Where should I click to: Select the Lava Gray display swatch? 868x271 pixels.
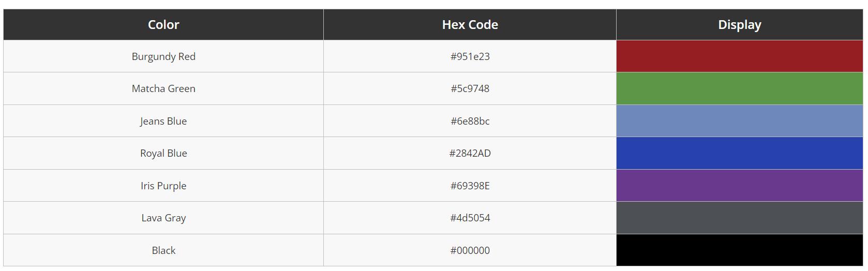[739, 218]
